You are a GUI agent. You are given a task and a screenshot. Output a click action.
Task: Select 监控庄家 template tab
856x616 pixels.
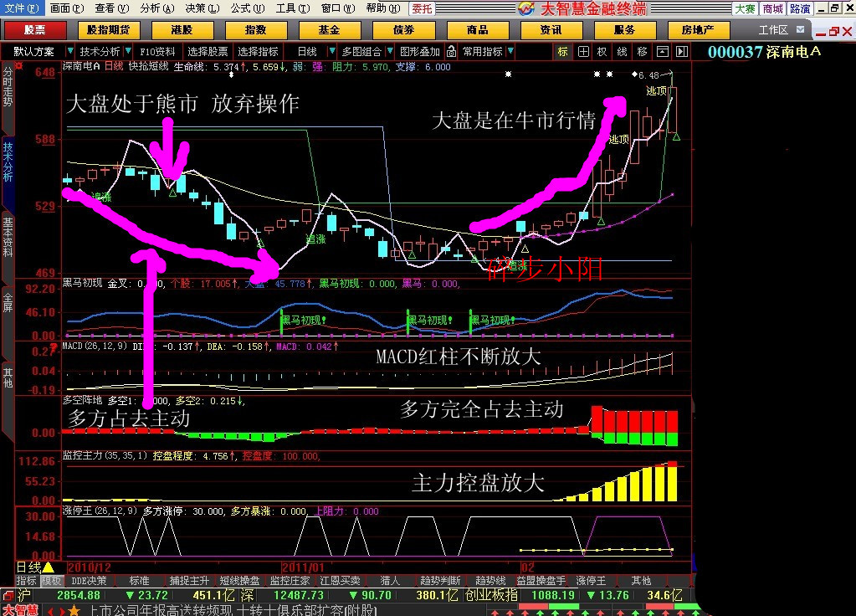click(290, 581)
